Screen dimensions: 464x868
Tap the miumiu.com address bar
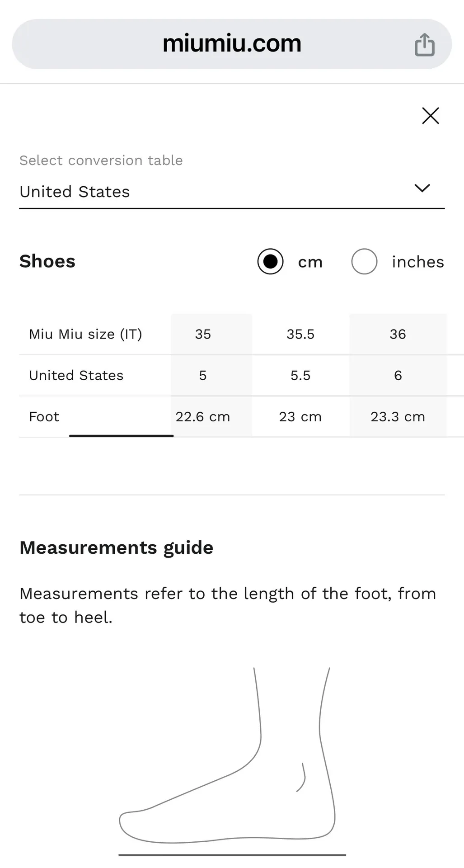point(231,44)
